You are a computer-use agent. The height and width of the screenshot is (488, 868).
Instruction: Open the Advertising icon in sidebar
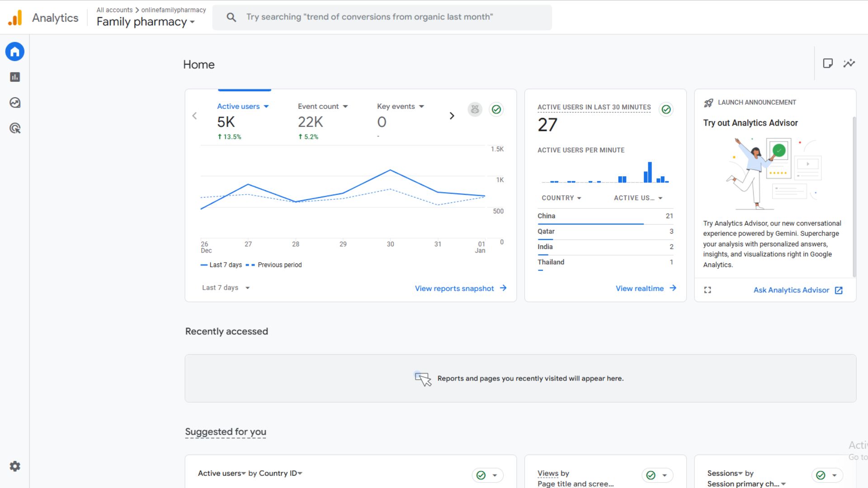pyautogui.click(x=15, y=128)
